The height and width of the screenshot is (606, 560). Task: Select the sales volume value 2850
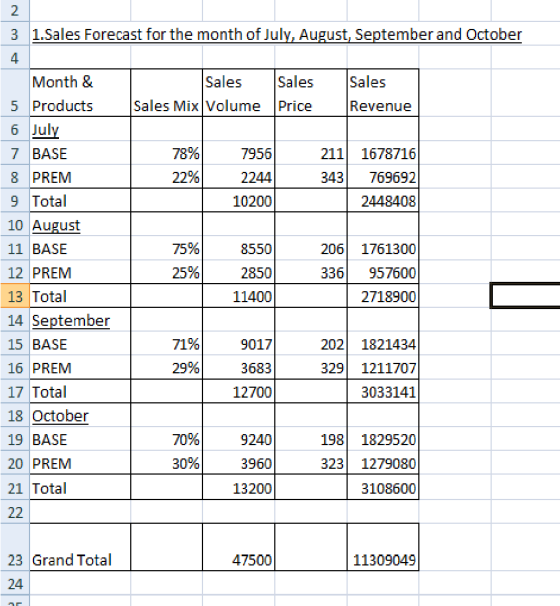238,273
